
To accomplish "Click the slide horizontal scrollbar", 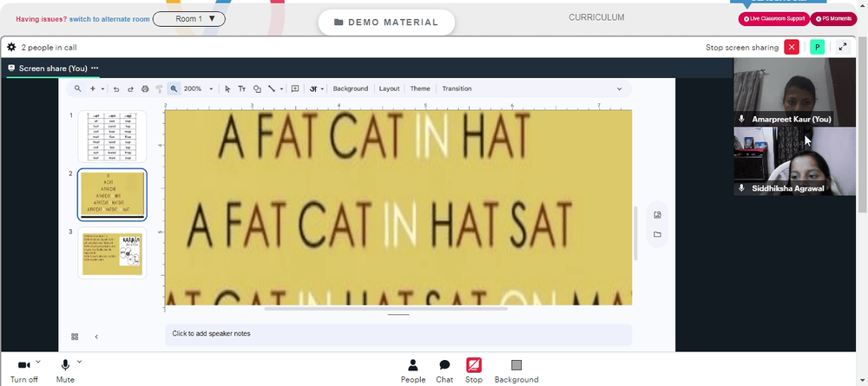I will tap(386, 309).
